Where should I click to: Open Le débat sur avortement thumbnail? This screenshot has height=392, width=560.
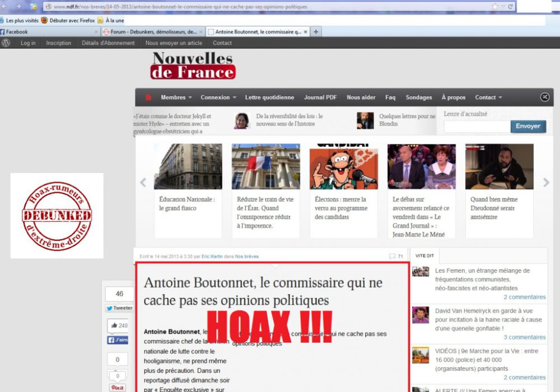tap(422, 166)
